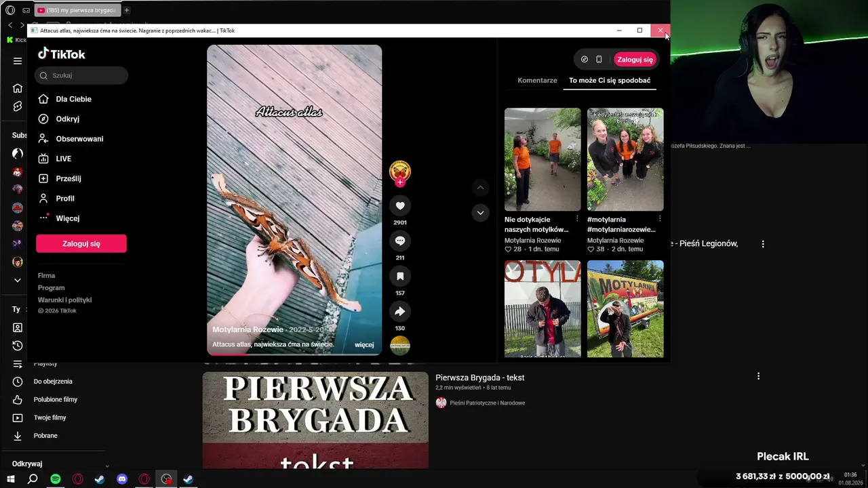The image size is (868, 488).
Task: Open OBS recording app from the taskbar
Action: (x=166, y=479)
